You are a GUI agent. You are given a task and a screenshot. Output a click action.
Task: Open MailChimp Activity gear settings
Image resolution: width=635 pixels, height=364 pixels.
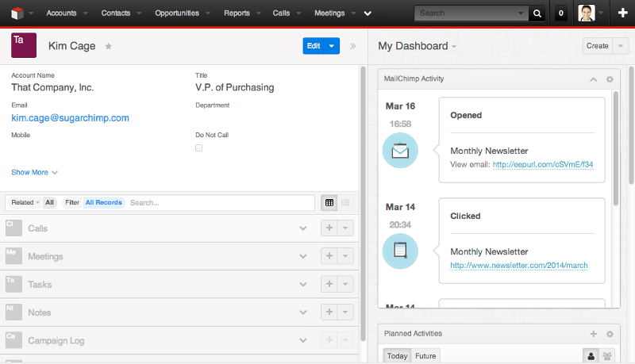[x=610, y=79]
